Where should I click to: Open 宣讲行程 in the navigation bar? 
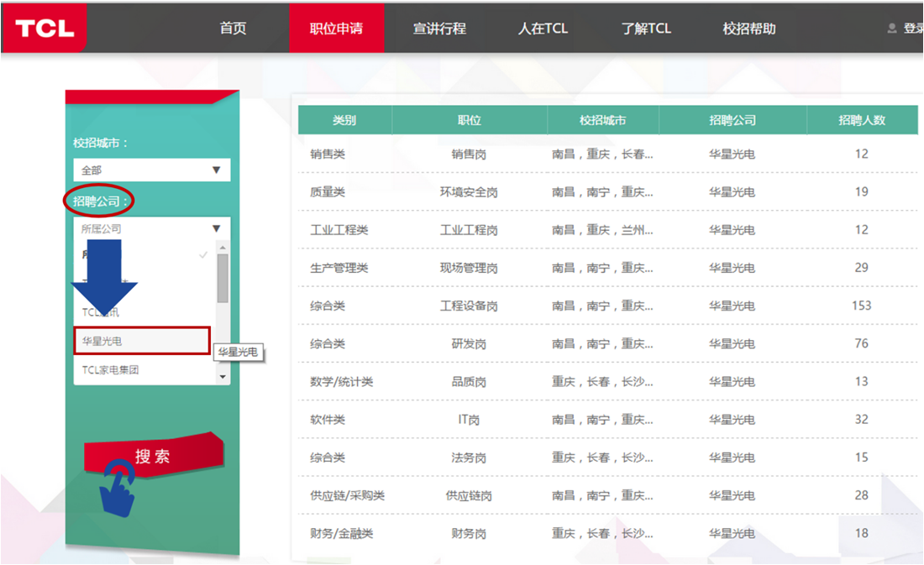click(x=438, y=29)
